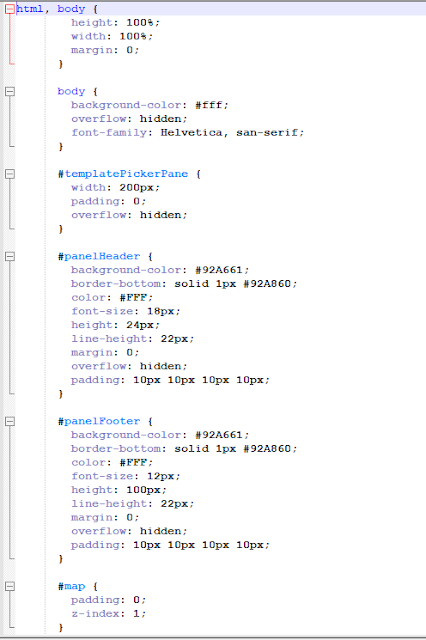Click 'overflow: hidden;' in templatePickerPane rule
This screenshot has height=640, width=426.
coord(129,215)
